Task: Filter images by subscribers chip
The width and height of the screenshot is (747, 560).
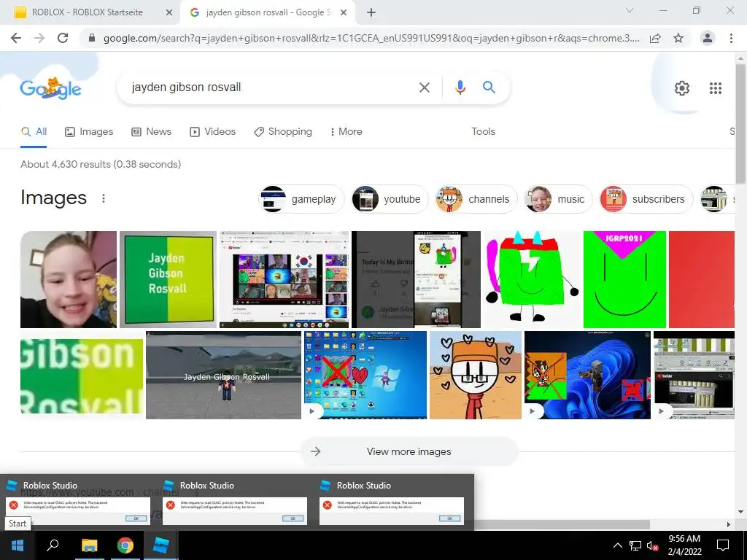Action: coord(646,199)
